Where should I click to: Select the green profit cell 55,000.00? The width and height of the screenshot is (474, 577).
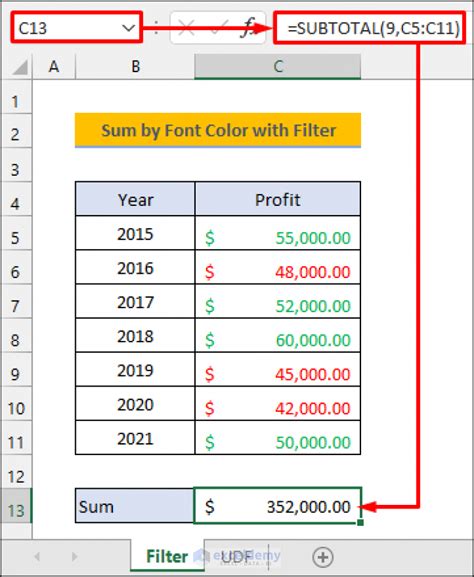tap(278, 233)
